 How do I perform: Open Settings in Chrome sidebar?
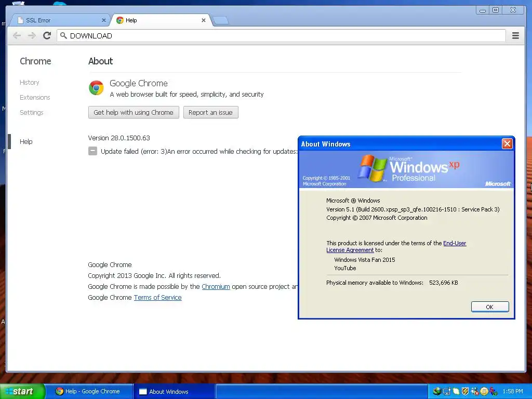click(x=32, y=112)
